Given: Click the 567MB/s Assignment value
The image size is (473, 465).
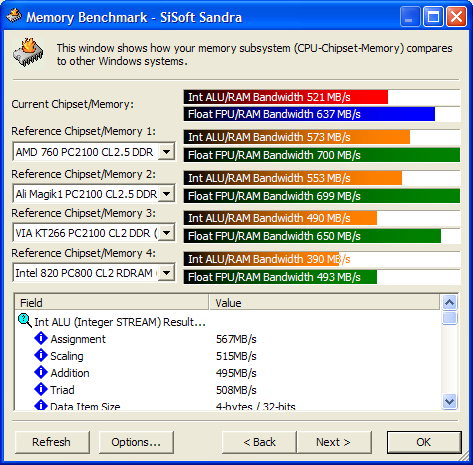Looking at the screenshot, I should (x=236, y=339).
